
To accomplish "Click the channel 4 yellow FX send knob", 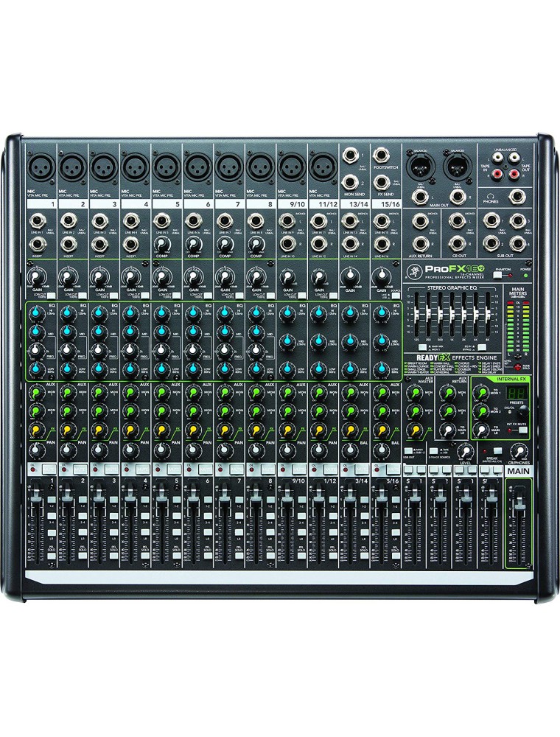I will (x=129, y=429).
